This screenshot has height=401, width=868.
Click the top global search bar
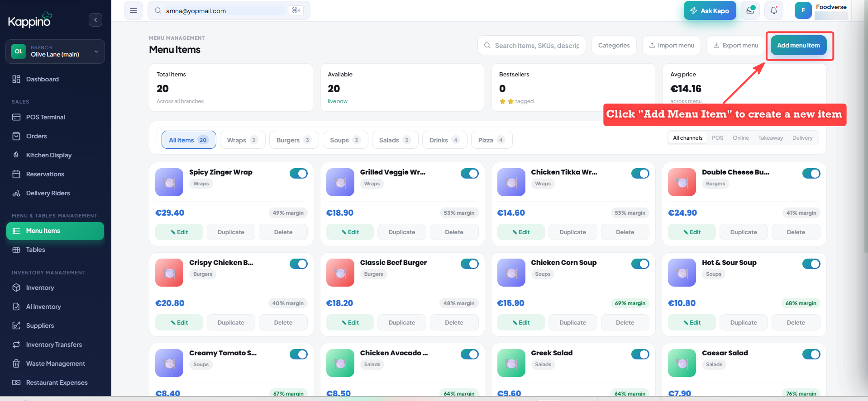tap(229, 10)
